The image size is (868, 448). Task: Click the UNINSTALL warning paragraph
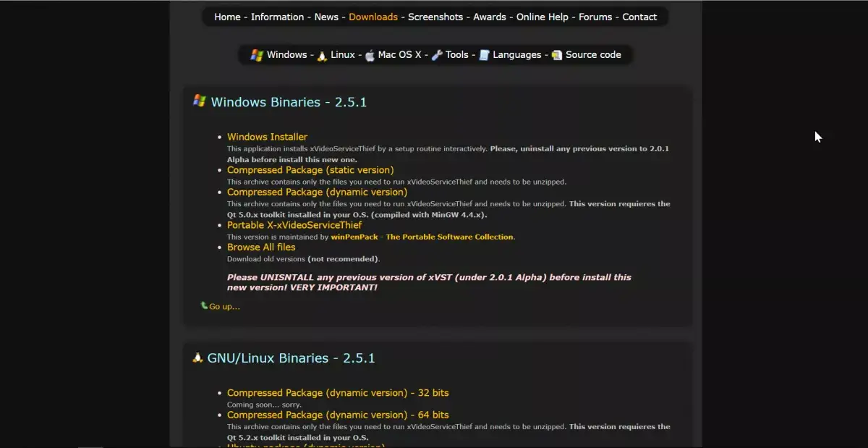coord(429,282)
